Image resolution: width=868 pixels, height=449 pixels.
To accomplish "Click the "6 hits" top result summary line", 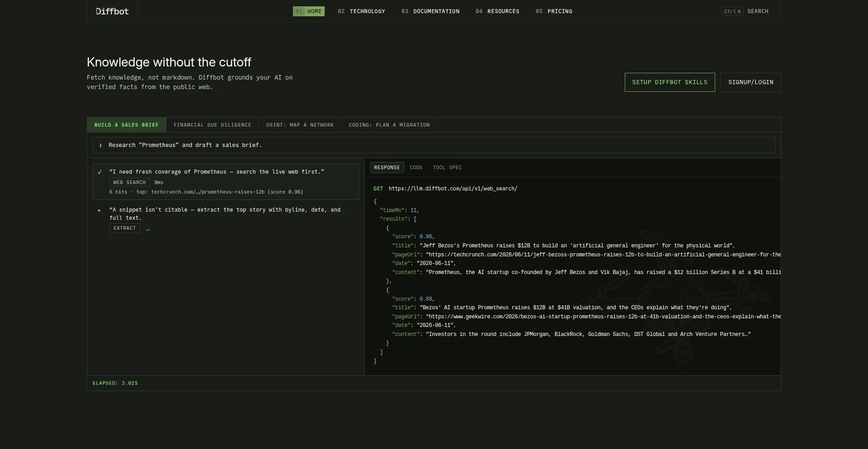I will (x=206, y=192).
